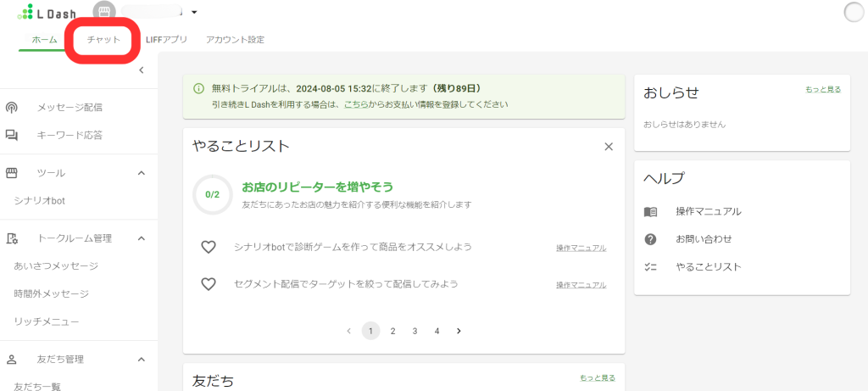Select シナリオbot in the sidebar
Screen dimensions: 868x391
pos(40,201)
